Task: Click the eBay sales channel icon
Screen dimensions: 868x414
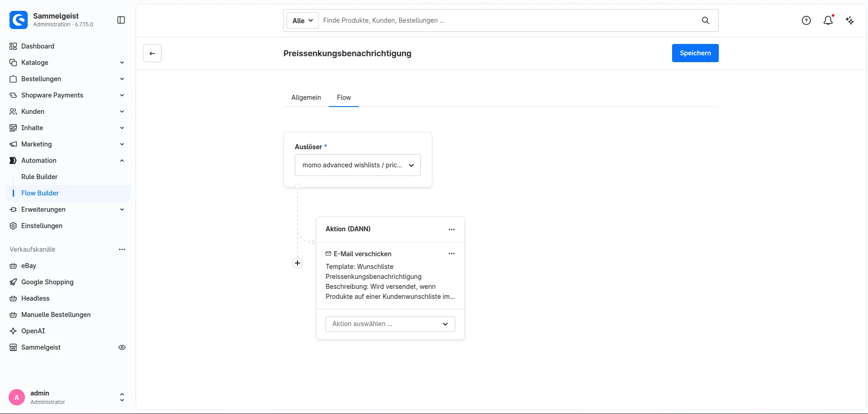Action: pyautogui.click(x=13, y=266)
